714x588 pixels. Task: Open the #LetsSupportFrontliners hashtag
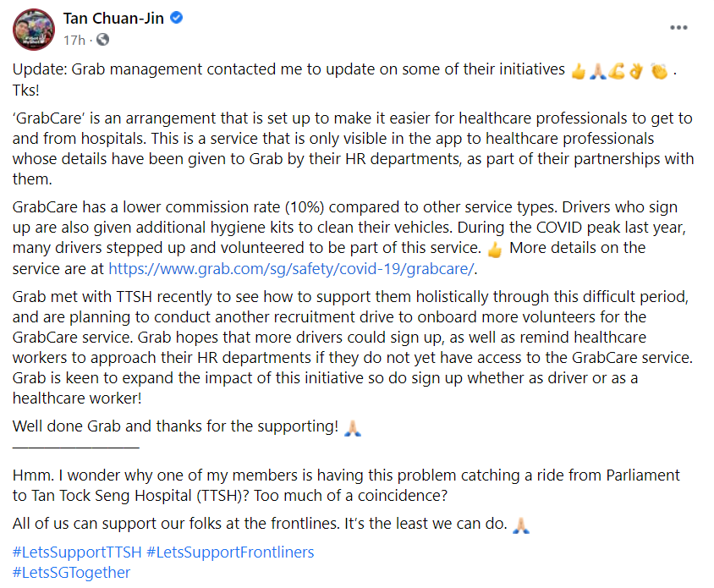(x=230, y=552)
